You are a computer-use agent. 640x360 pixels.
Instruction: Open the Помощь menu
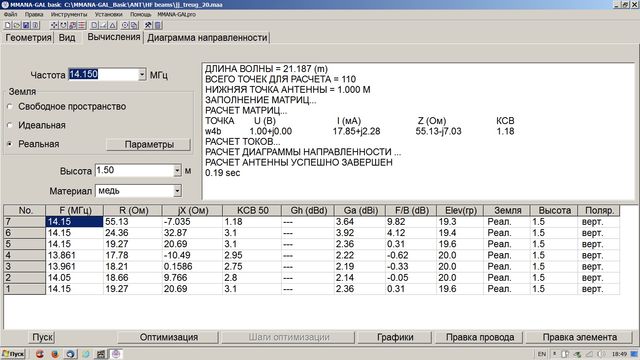[x=140, y=14]
